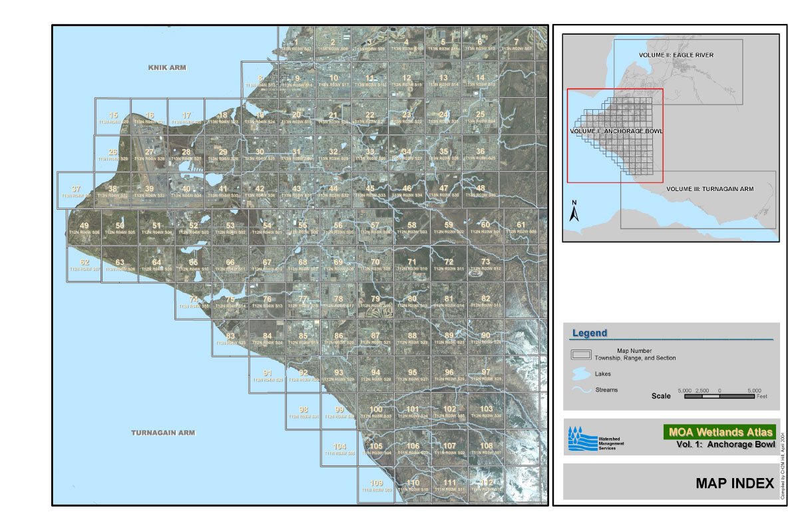812x526 pixels.
Task: Select map tile 37 on the index
Action: [76, 190]
